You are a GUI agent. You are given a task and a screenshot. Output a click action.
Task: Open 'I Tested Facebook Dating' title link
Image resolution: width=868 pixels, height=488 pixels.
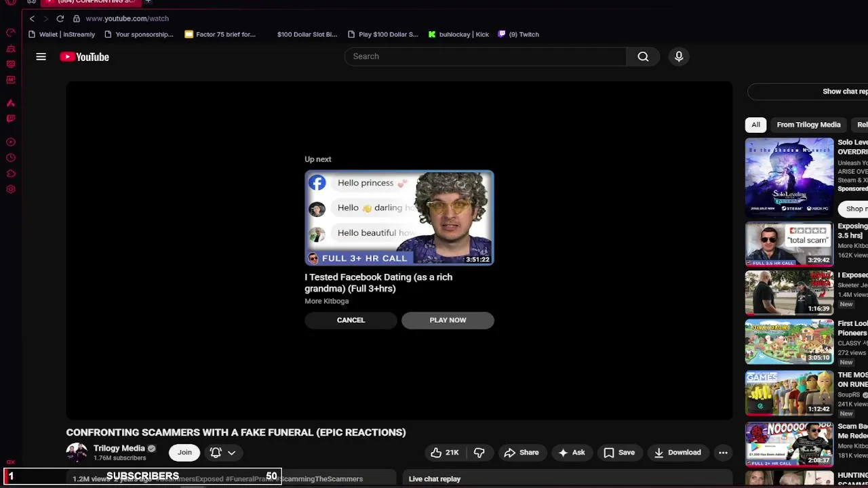click(x=378, y=283)
